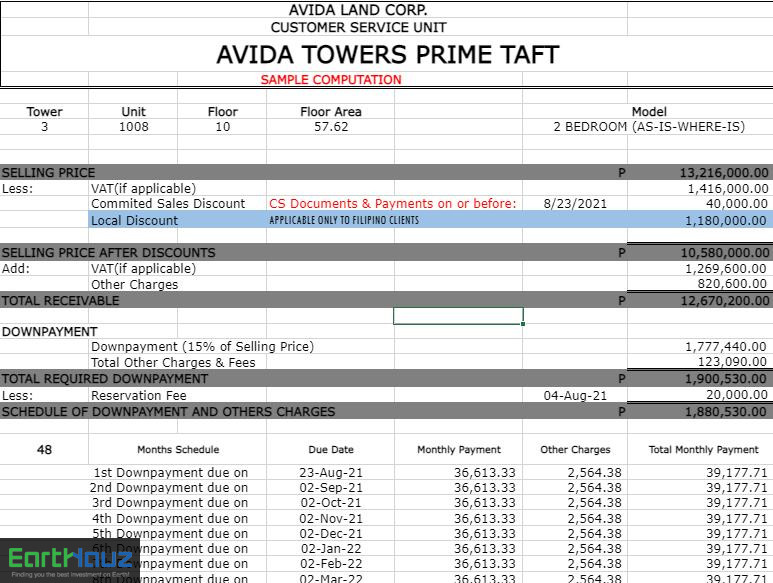
Task: Select the Due Date column header
Action: pyautogui.click(x=331, y=449)
